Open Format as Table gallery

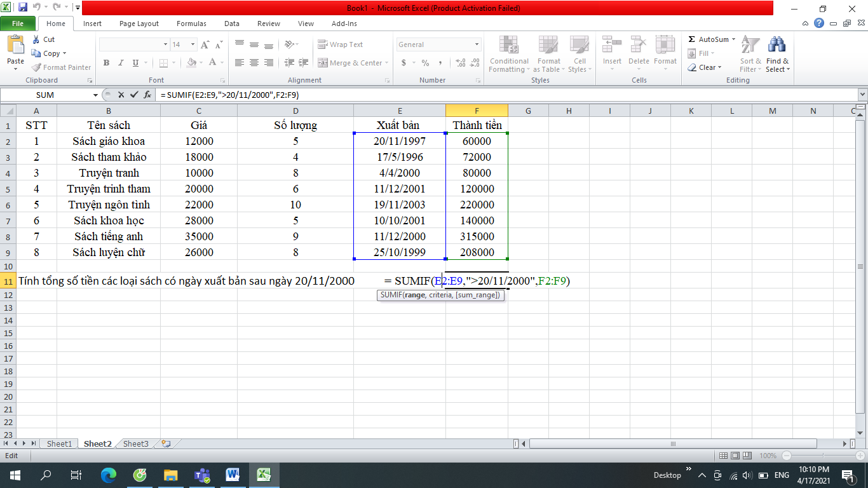pyautogui.click(x=548, y=55)
